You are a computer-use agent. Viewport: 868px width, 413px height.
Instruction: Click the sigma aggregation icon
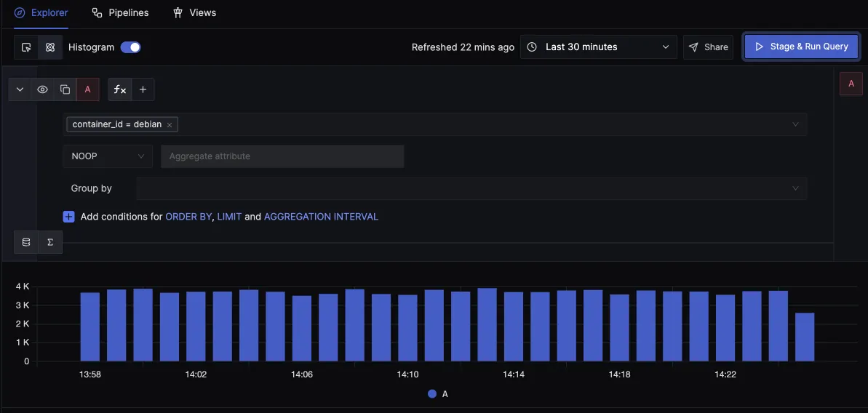[50, 242]
